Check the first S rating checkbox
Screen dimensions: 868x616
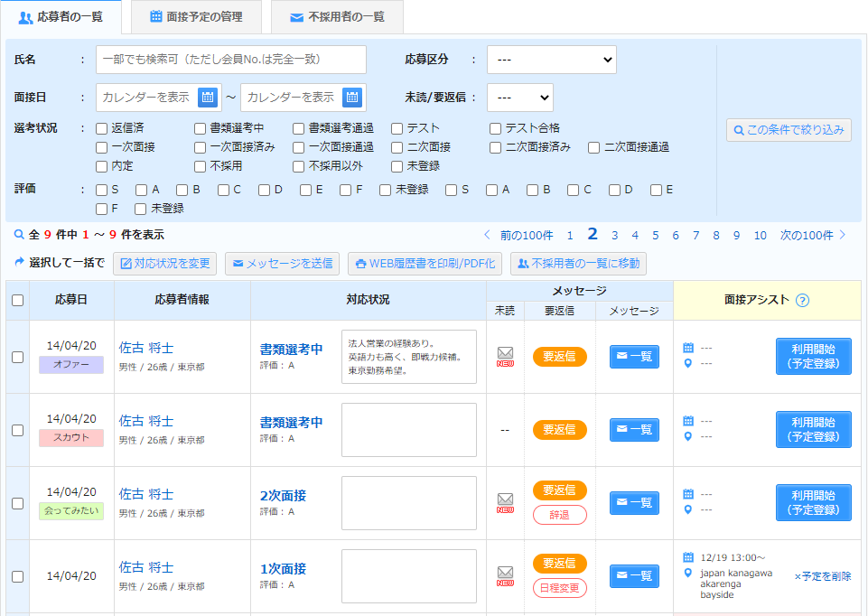[x=101, y=190]
